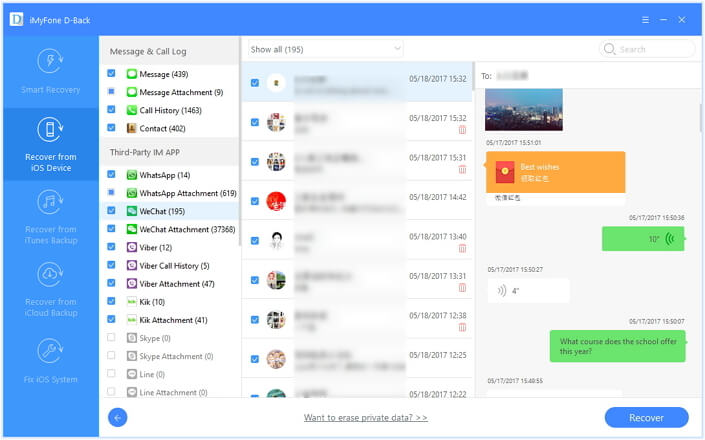
Task: Play the 4" received voice message
Action: coord(528,291)
